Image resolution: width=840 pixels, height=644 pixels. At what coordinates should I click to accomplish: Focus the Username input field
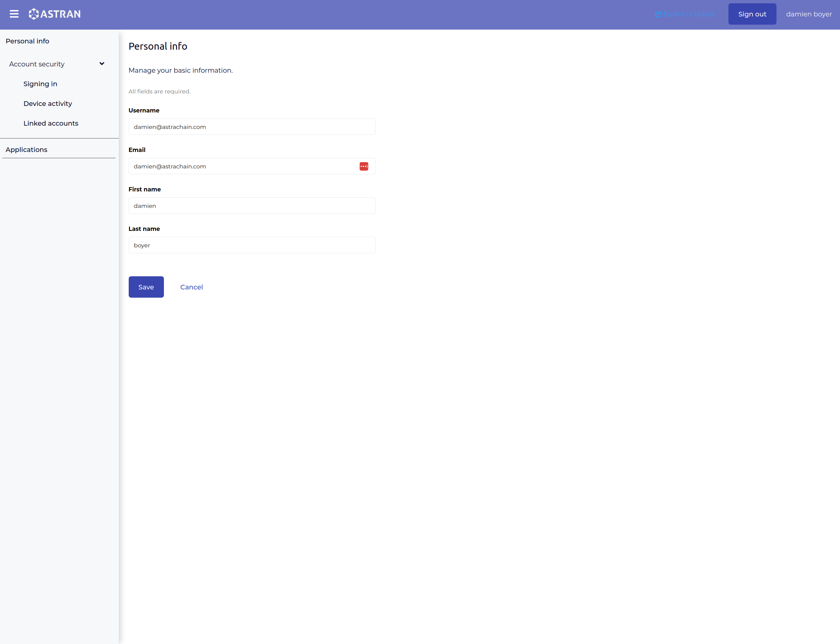[252, 127]
